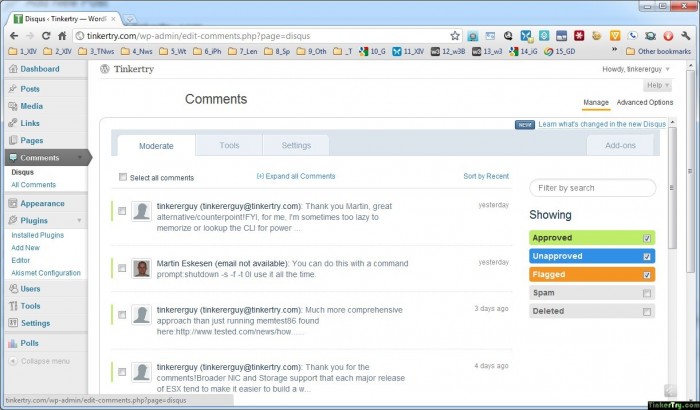Enable the Spam filter checkbox
The image size is (700, 410).
point(647,293)
